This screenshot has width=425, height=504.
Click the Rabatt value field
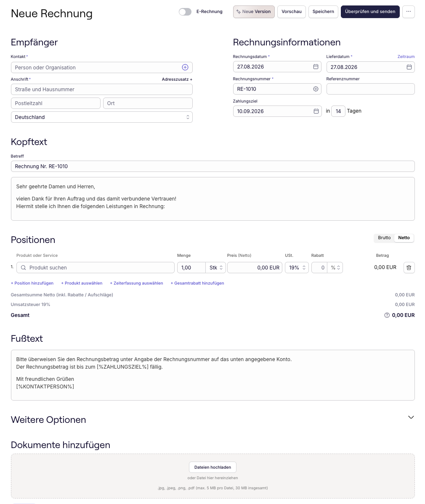(319, 267)
